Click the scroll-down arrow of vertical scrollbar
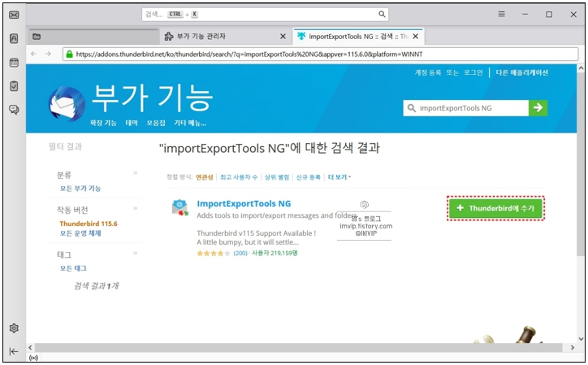588x365 pixels. [581, 339]
